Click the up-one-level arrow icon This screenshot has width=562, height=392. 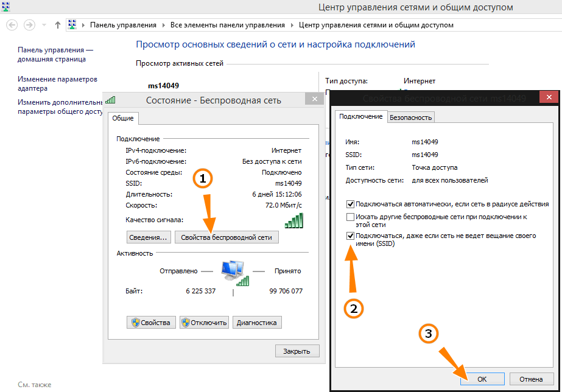tap(58, 25)
